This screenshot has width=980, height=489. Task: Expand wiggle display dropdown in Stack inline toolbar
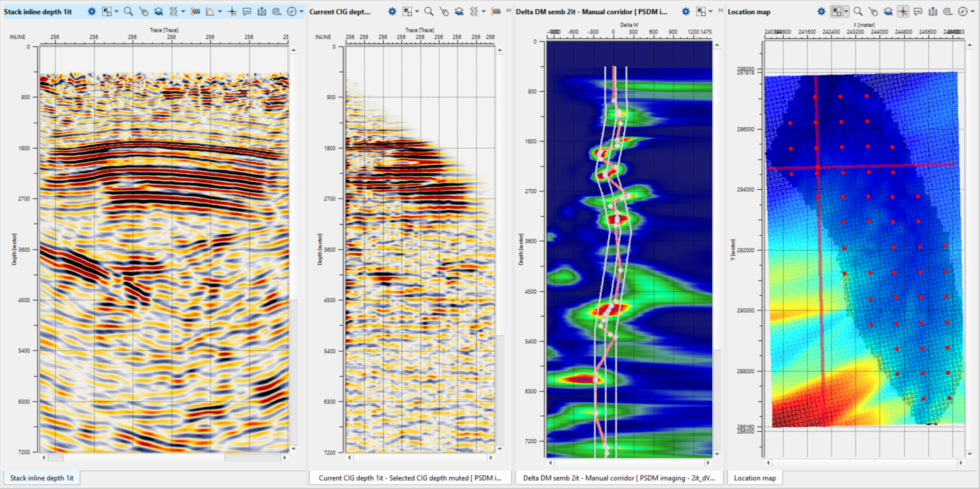[183, 12]
